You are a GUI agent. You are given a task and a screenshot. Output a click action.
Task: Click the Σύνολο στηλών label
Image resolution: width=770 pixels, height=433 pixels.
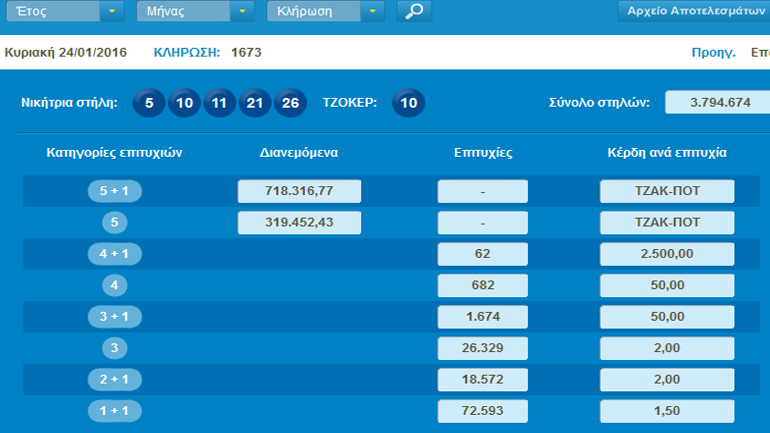tap(599, 103)
